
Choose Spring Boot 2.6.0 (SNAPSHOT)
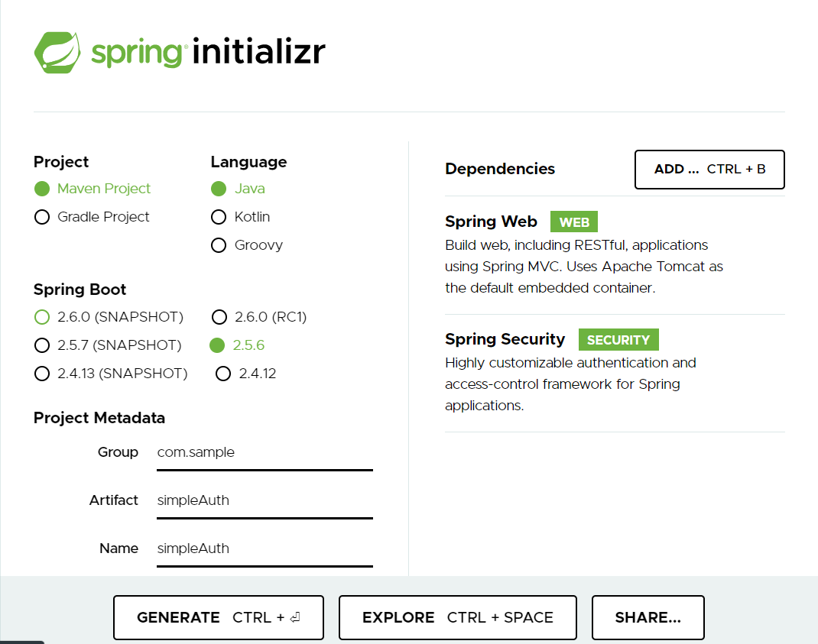tap(42, 316)
